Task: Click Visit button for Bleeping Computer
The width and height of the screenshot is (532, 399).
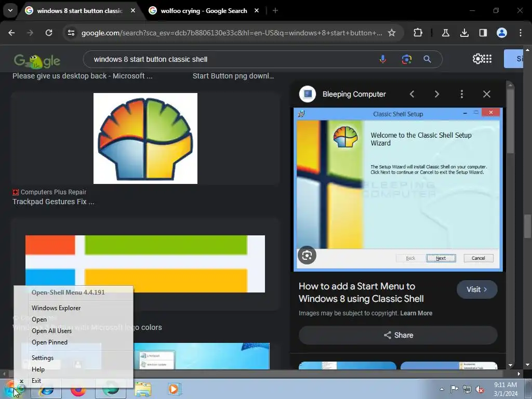Action: (x=477, y=289)
